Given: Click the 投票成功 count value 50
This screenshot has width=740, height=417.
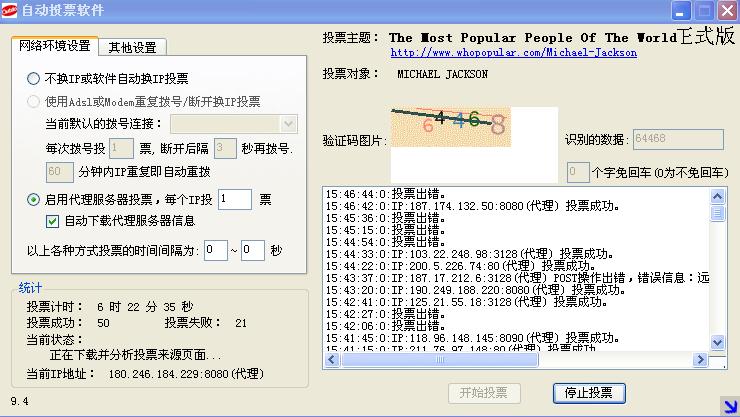Looking at the screenshot, I should click(x=103, y=323).
